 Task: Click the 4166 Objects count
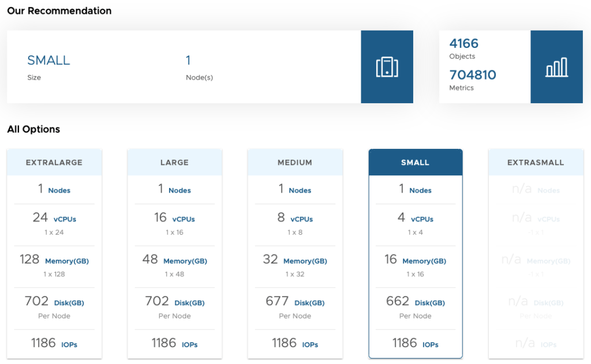click(463, 44)
